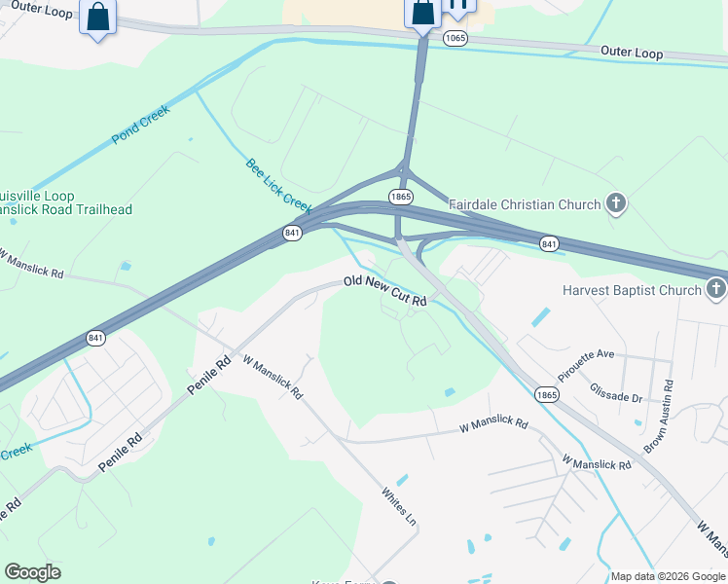This screenshot has height=584, width=728.
Task: Click the Manslick Road Trailhead label
Action: click(66, 210)
